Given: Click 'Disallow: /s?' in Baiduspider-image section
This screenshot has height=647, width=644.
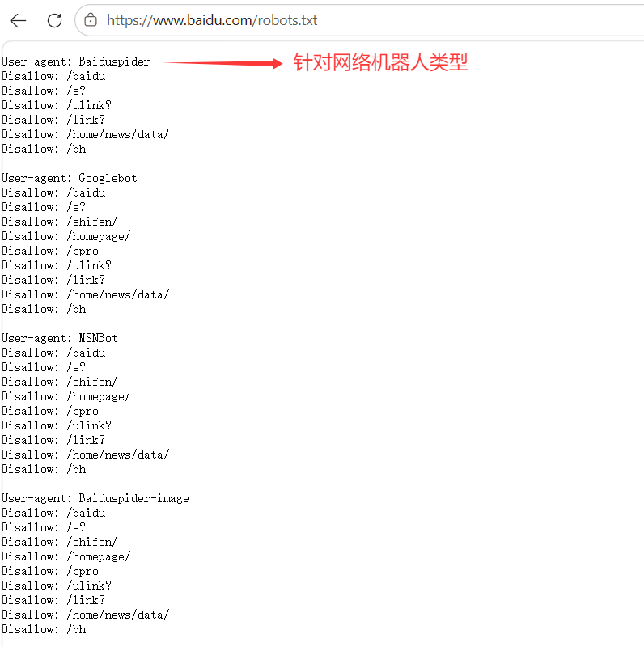Looking at the screenshot, I should (x=44, y=527).
